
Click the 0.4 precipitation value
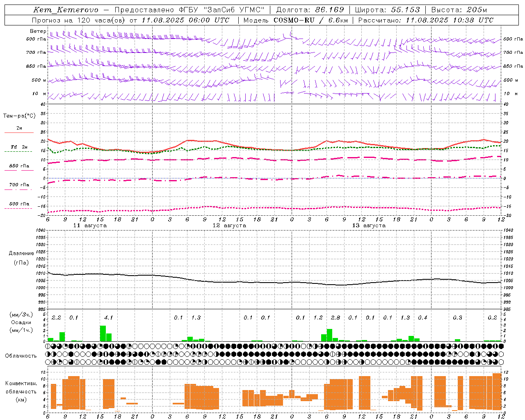point(422,317)
